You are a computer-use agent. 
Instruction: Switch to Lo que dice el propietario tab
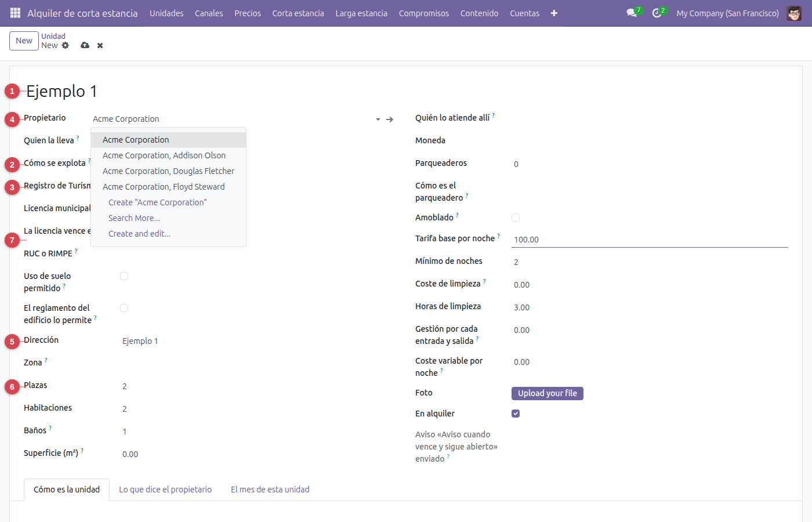[165, 490]
